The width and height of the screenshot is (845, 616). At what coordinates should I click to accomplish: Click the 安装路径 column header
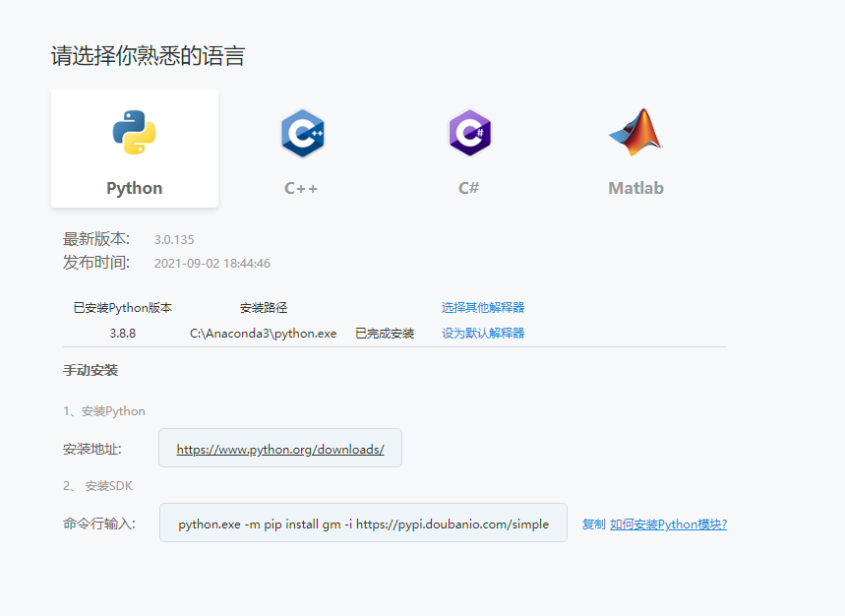tap(264, 308)
